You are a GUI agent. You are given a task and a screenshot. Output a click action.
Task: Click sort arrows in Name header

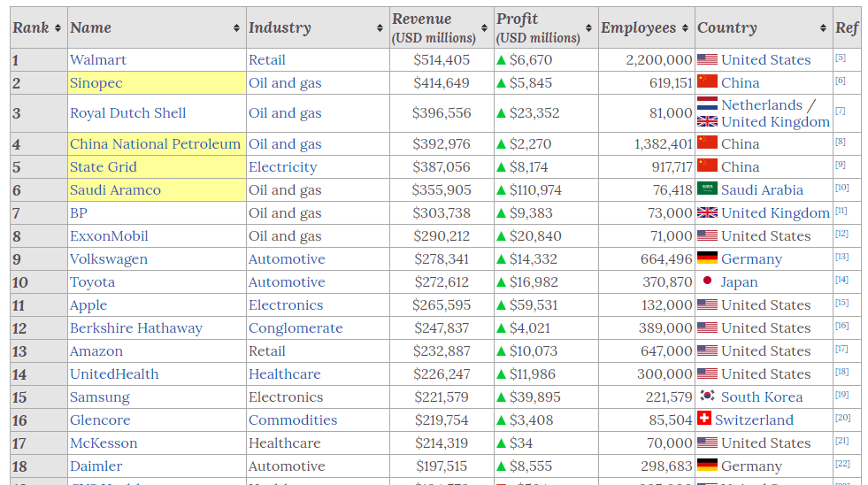(x=236, y=28)
